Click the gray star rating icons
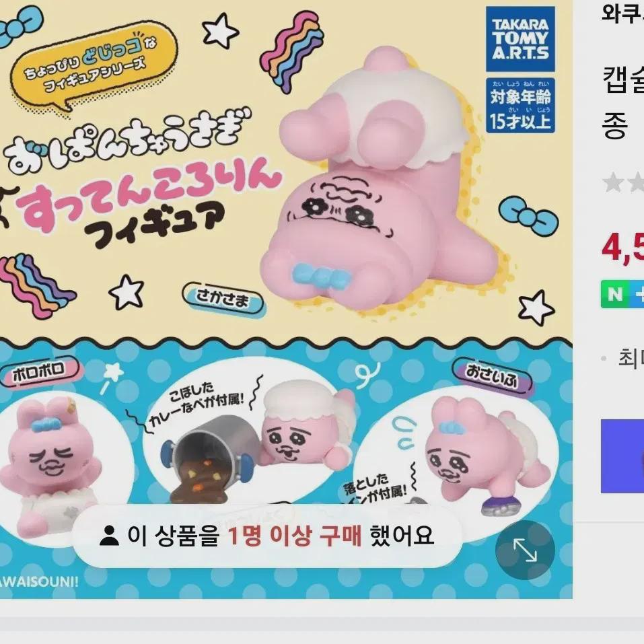This screenshot has height=644, width=644. (623, 182)
